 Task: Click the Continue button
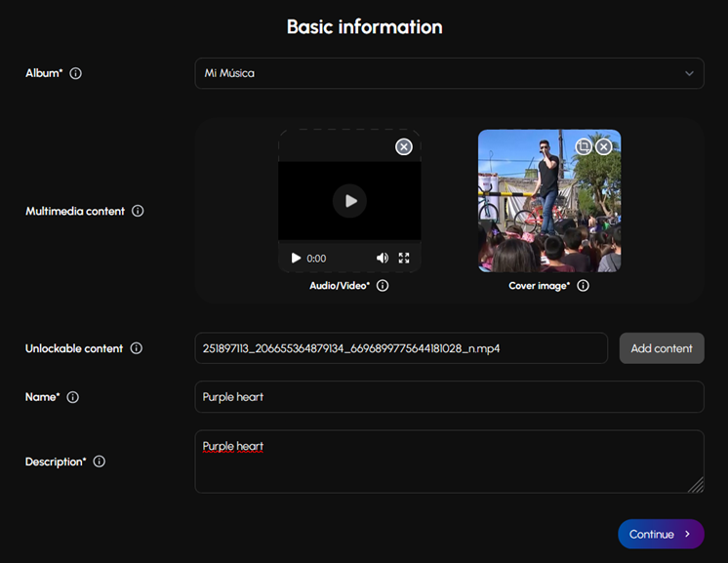point(660,534)
